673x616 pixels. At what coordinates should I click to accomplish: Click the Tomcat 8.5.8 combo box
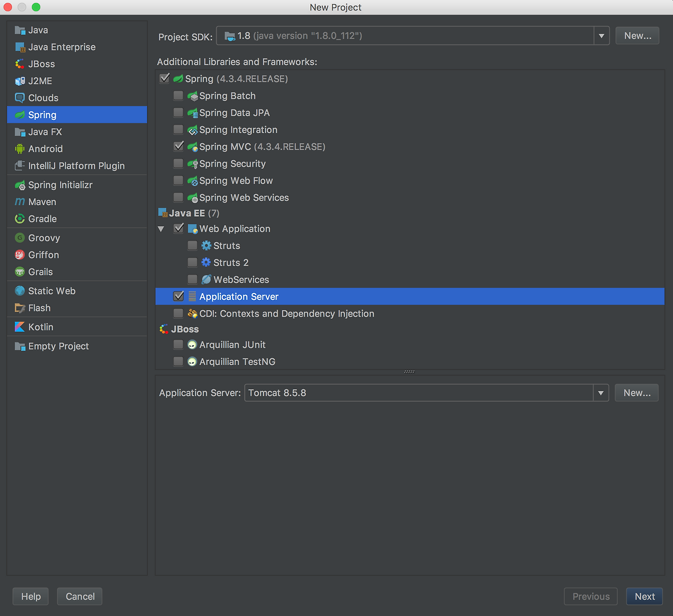coord(426,393)
